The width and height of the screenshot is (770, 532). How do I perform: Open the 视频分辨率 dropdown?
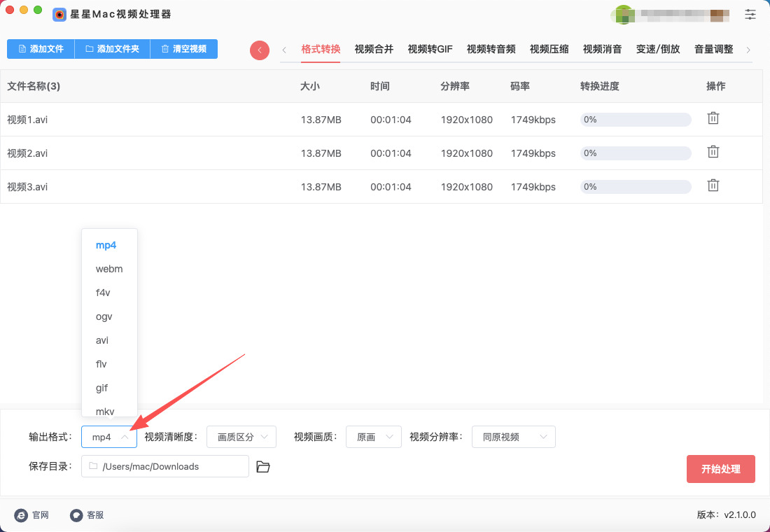(x=513, y=437)
